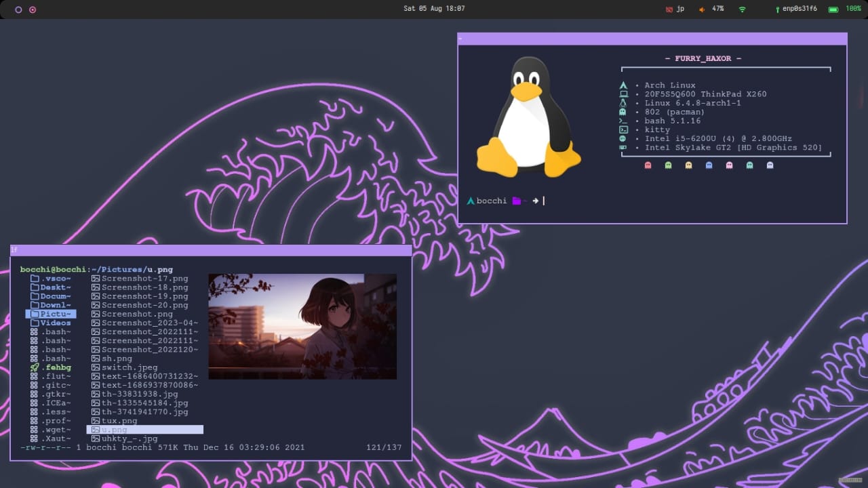Click the highlighted u.png file entry
Image resolution: width=868 pixels, height=488 pixels.
click(145, 430)
